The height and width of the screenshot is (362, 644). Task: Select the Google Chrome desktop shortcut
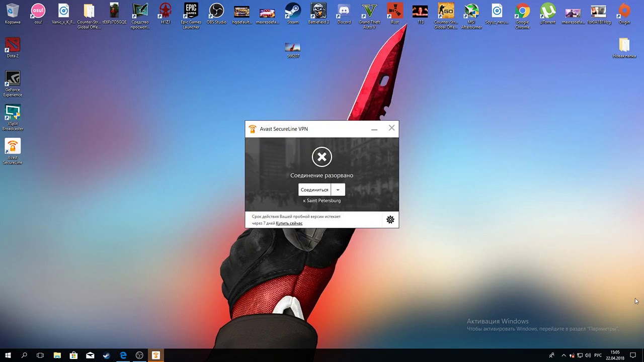click(523, 16)
